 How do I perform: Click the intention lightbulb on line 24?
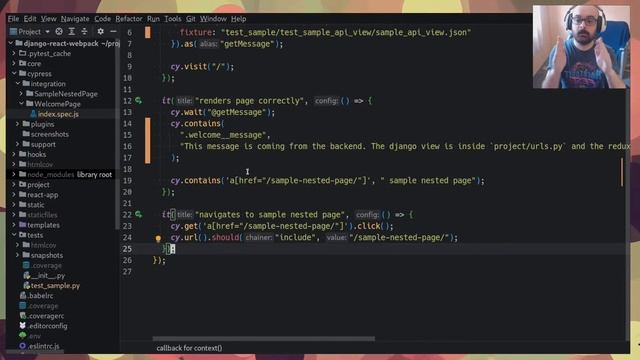158,238
